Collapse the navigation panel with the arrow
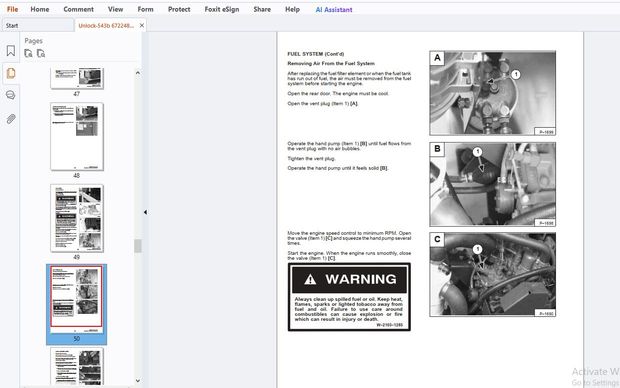This screenshot has height=388, width=620. (x=145, y=212)
